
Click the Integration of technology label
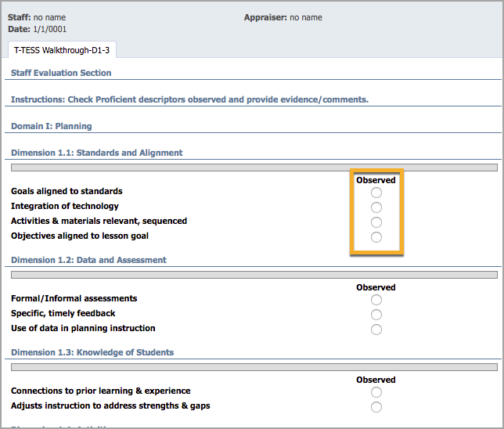pyautogui.click(x=65, y=206)
